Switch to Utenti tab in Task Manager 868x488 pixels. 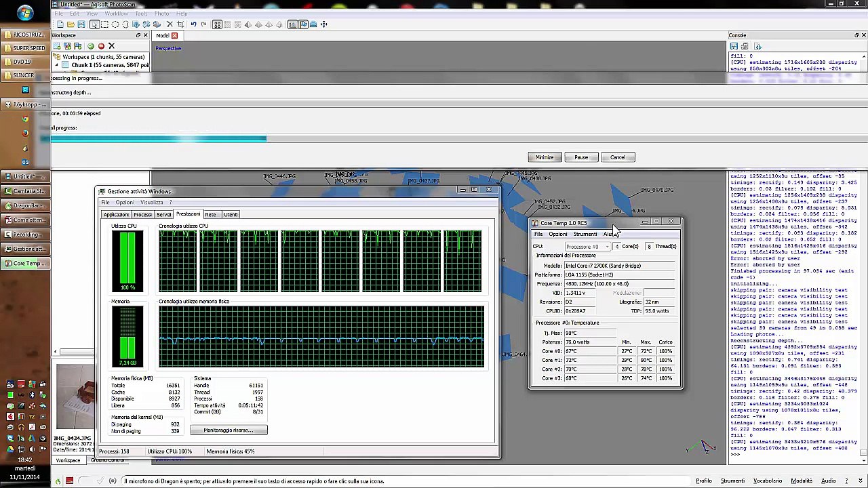point(231,215)
